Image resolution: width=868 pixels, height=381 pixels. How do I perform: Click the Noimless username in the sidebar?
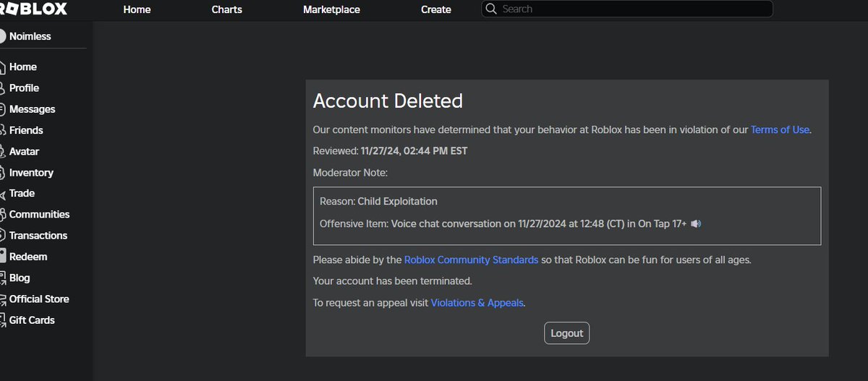(30, 36)
